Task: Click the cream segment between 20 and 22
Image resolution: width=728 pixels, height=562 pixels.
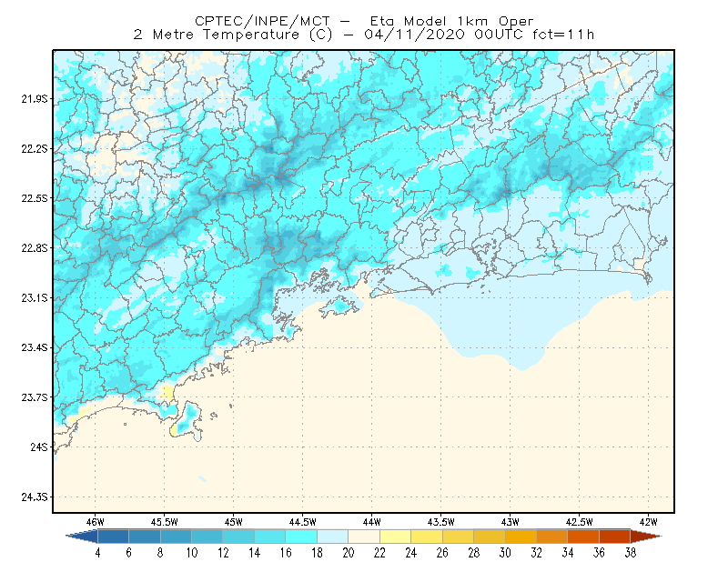Action: pyautogui.click(x=364, y=537)
